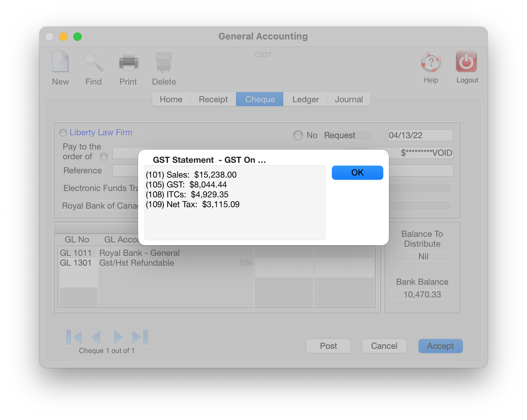Open the Journal tab

click(x=349, y=99)
